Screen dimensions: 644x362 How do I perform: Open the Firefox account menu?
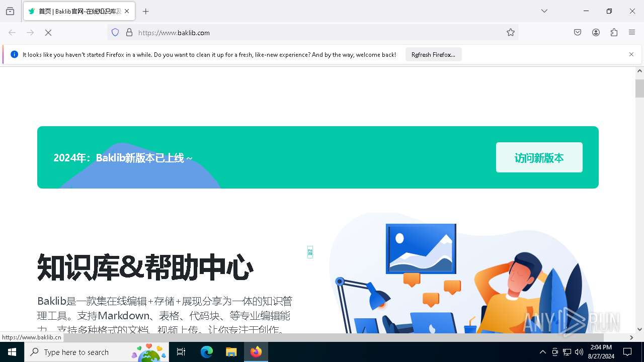click(x=596, y=33)
